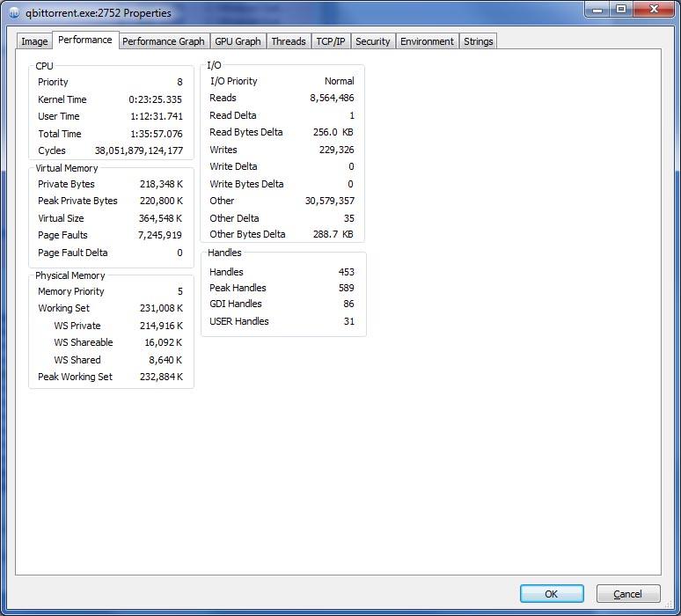Close the Properties window
Screen dimensions: 681x616
pos(654,9)
